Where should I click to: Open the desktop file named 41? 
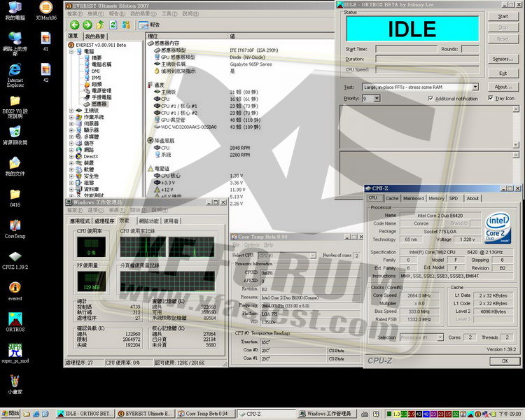pos(46,41)
